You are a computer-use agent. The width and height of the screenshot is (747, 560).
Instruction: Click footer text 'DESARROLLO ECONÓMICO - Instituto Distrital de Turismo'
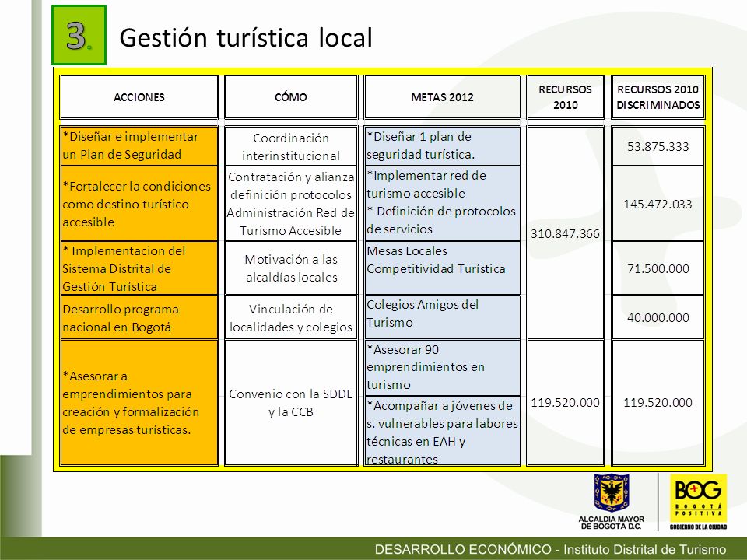(x=550, y=549)
